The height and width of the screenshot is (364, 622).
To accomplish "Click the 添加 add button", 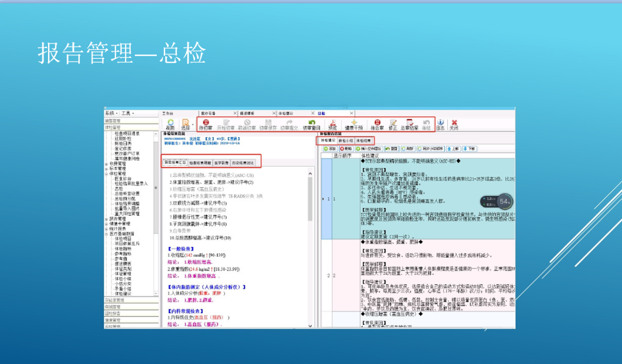I will (x=330, y=148).
